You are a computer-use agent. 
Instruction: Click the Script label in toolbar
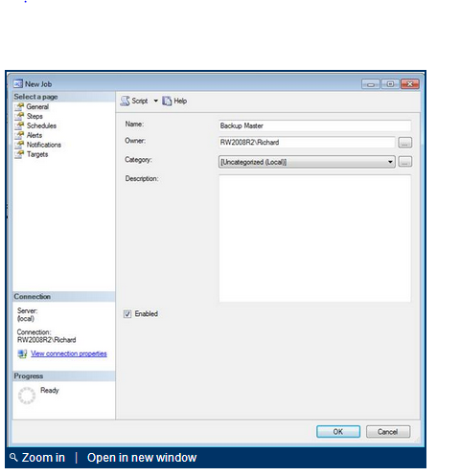[140, 101]
